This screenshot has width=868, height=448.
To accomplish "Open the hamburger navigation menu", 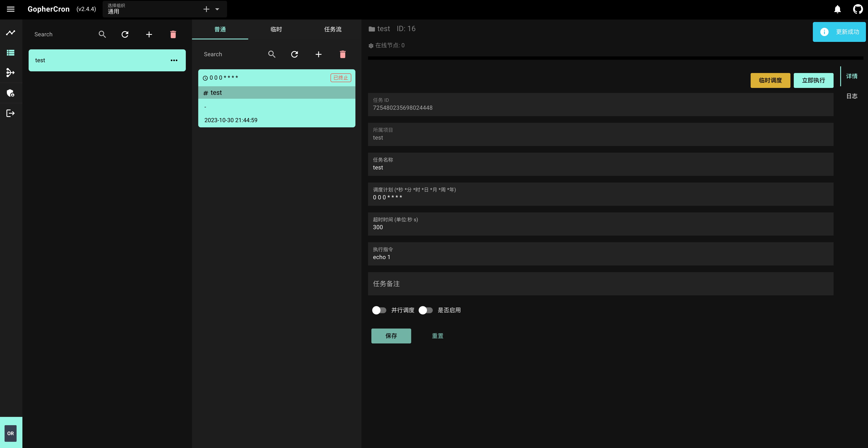I will click(11, 9).
